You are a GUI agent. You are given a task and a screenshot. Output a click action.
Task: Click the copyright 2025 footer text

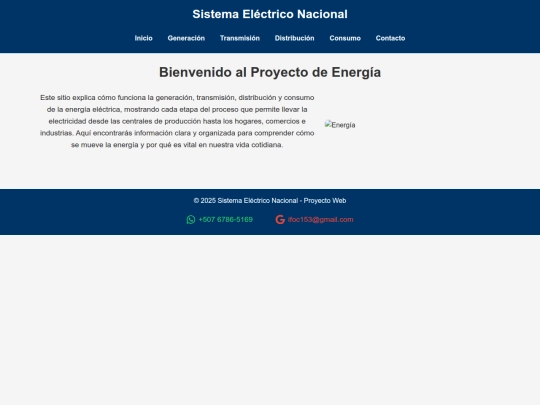click(270, 200)
